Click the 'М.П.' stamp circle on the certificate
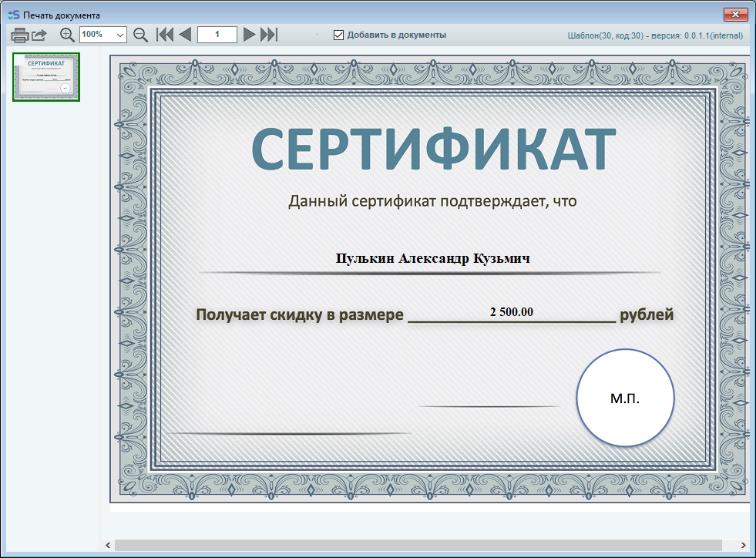 (x=625, y=398)
